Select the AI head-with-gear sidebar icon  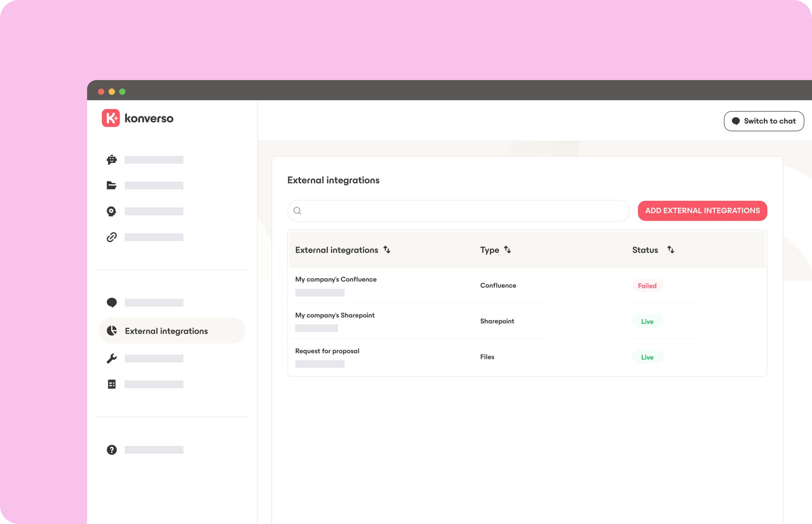click(112, 211)
